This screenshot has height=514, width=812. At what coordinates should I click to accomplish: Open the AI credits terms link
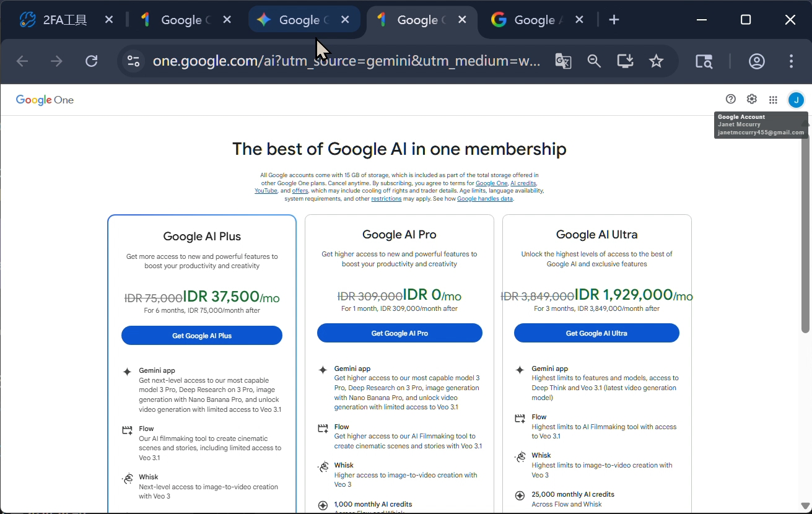(523, 183)
